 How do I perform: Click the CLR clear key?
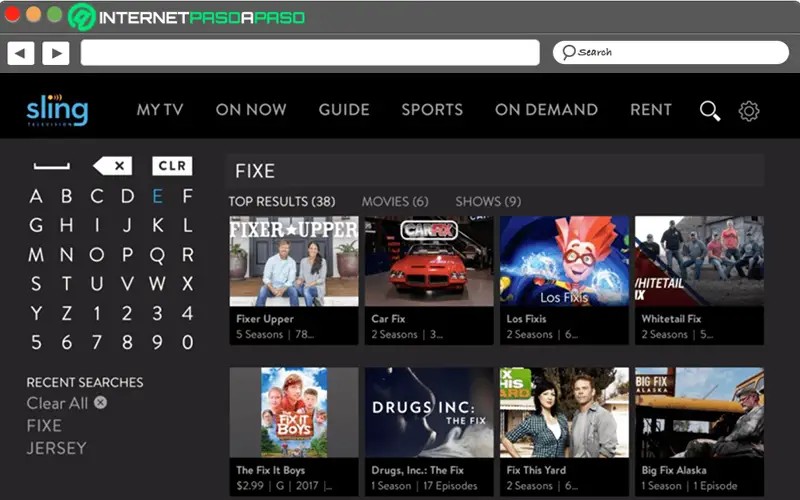(x=172, y=166)
